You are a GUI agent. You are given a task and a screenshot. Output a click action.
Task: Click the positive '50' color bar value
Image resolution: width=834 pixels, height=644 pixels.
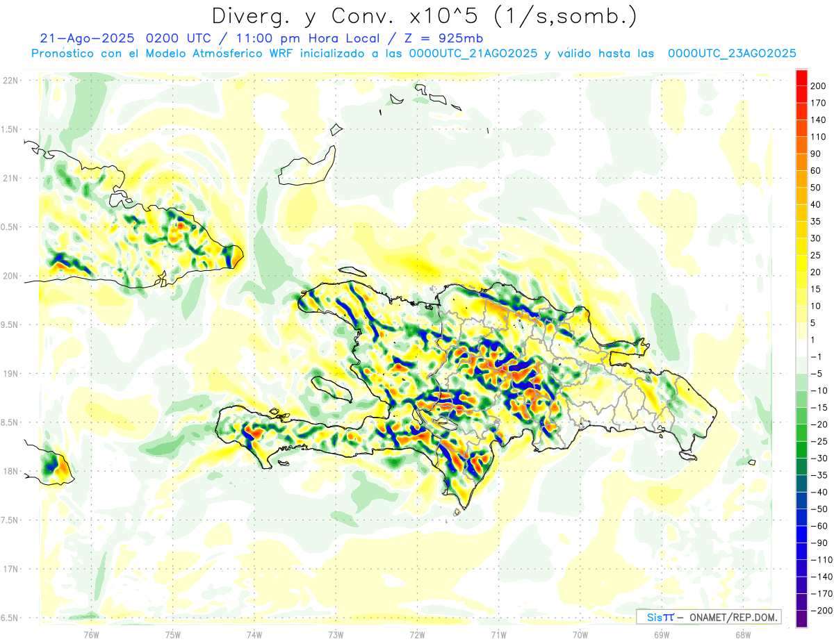pyautogui.click(x=817, y=188)
